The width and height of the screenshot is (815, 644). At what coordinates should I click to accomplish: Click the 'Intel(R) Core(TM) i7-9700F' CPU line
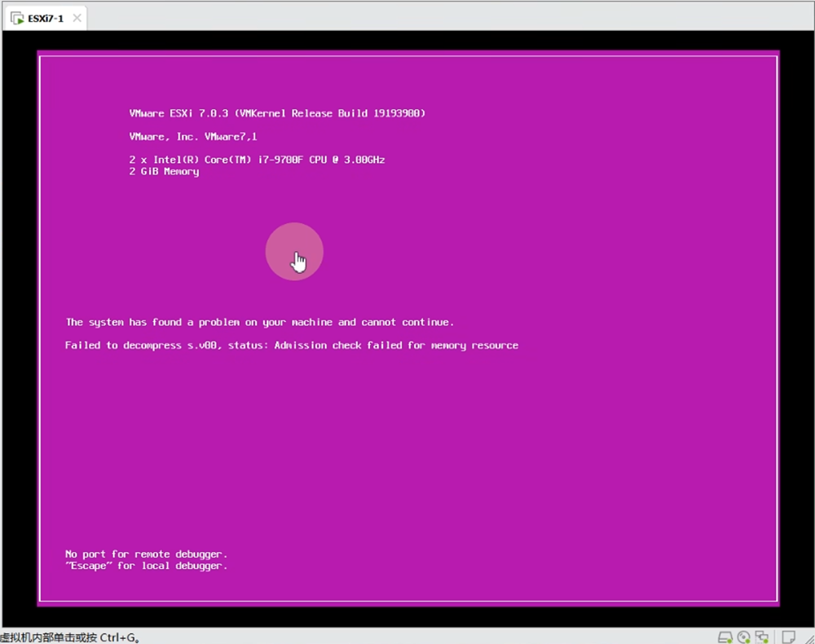click(x=257, y=160)
